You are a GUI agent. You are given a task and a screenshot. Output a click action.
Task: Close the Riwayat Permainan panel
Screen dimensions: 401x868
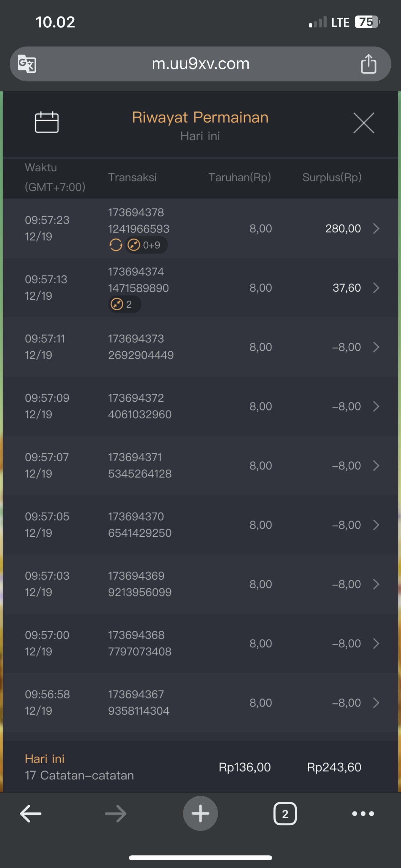(364, 123)
